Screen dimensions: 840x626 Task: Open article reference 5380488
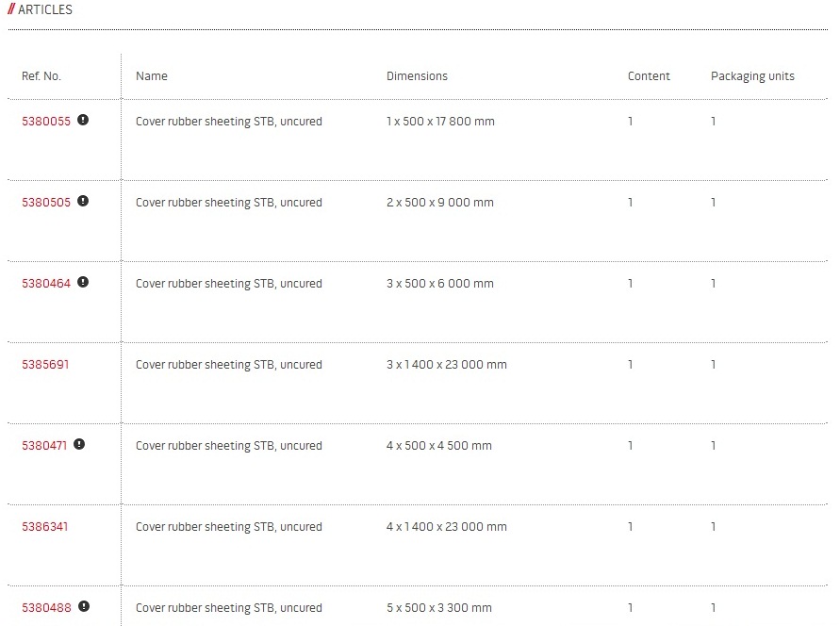[x=46, y=608]
